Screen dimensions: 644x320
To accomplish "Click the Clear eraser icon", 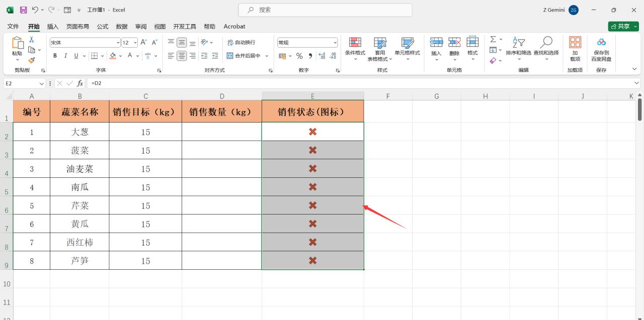I will pyautogui.click(x=493, y=60).
